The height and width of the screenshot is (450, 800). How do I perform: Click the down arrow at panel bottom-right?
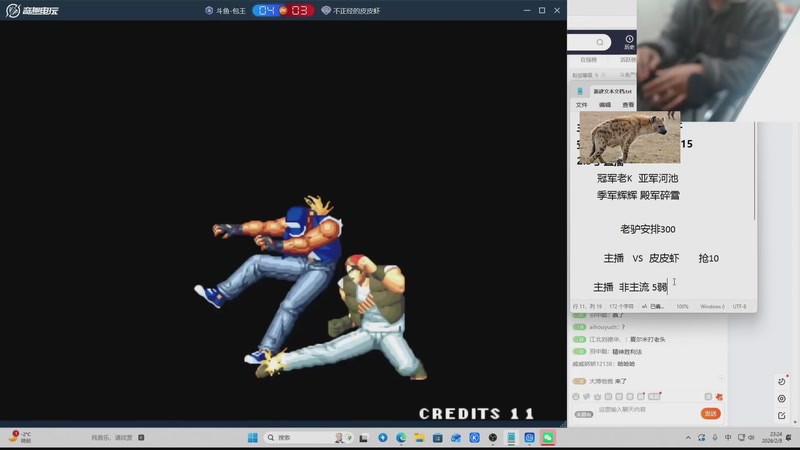[x=794, y=422]
